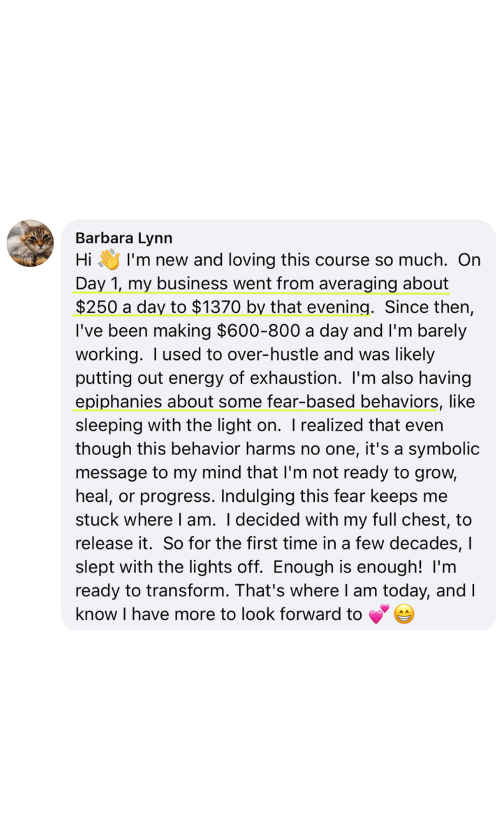This screenshot has height=839, width=504.
Task: Open Barbara Lynn's profile name link
Action: [123, 238]
